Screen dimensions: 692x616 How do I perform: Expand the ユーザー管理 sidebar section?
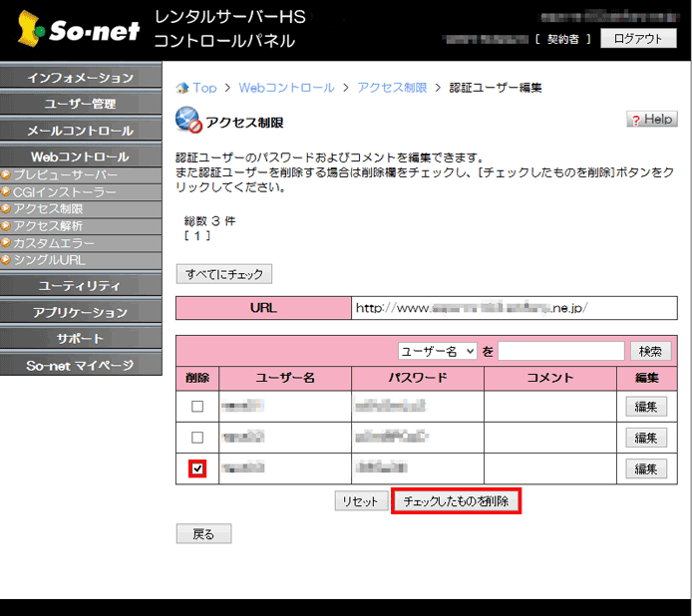coord(80,104)
